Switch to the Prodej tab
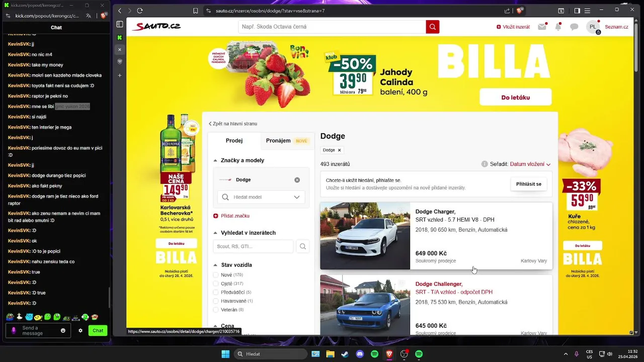The image size is (644, 362). pos(234,141)
